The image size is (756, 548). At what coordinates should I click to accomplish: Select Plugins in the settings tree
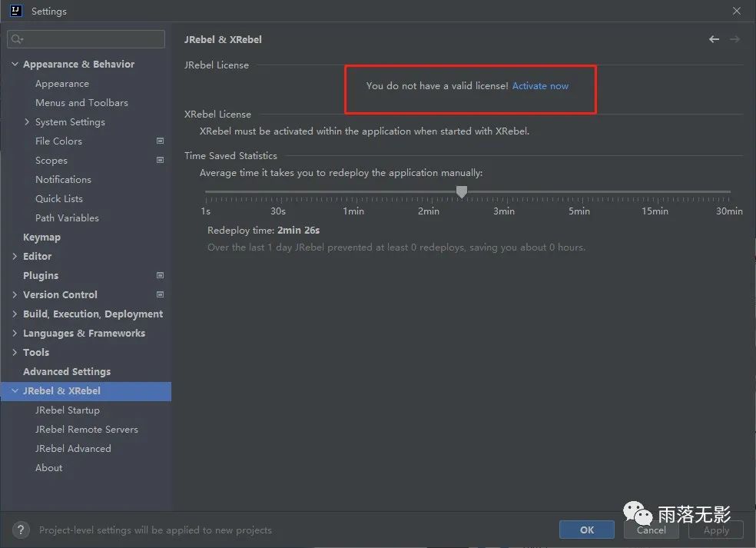(x=41, y=275)
